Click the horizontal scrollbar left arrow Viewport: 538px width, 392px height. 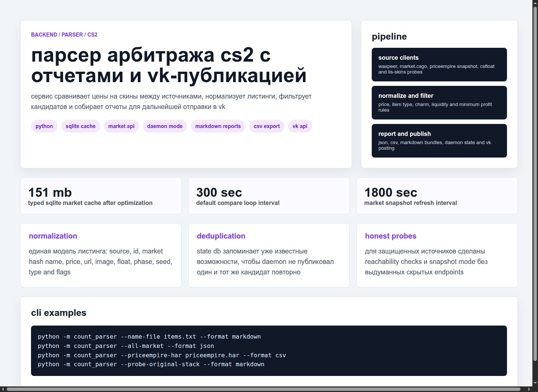[3, 389]
